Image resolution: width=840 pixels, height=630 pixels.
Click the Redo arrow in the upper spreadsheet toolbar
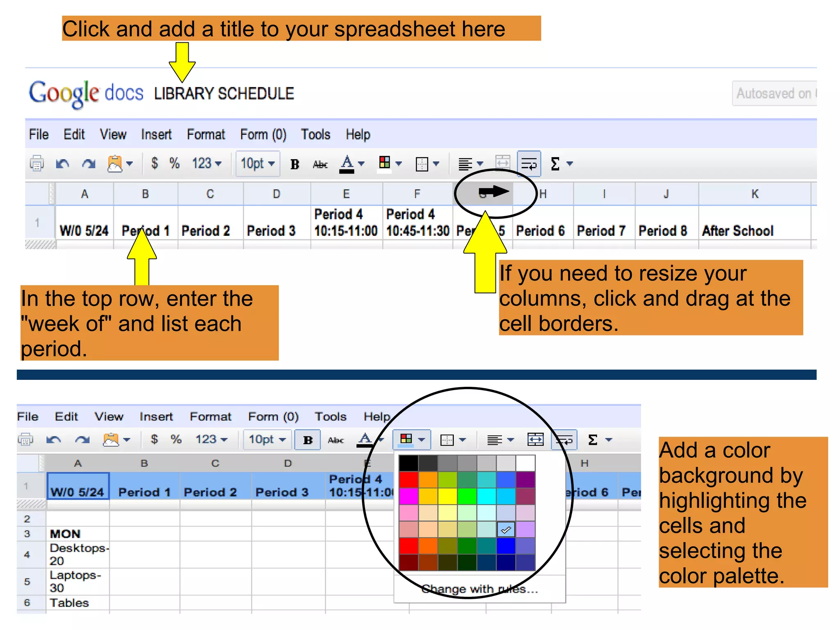tap(89, 164)
